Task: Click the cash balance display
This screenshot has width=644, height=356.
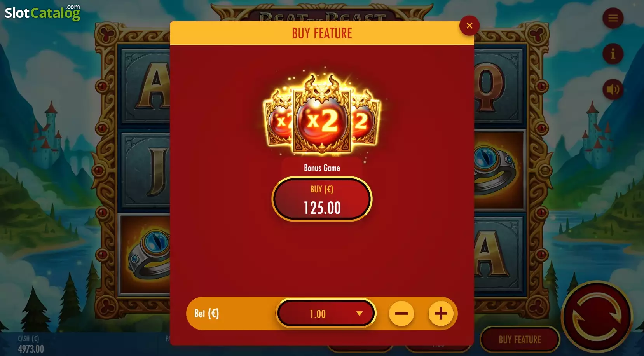Action: [x=31, y=344]
